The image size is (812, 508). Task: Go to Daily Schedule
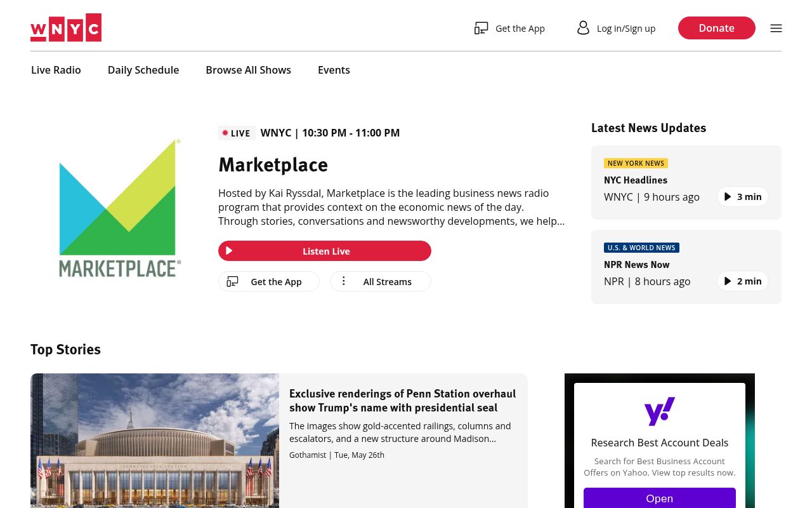[143, 70]
